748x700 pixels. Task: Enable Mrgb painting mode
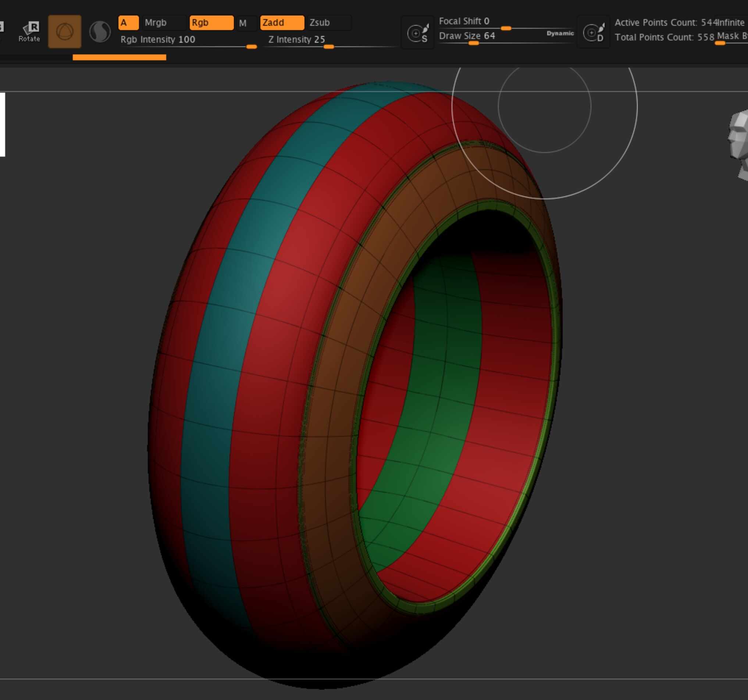click(164, 22)
